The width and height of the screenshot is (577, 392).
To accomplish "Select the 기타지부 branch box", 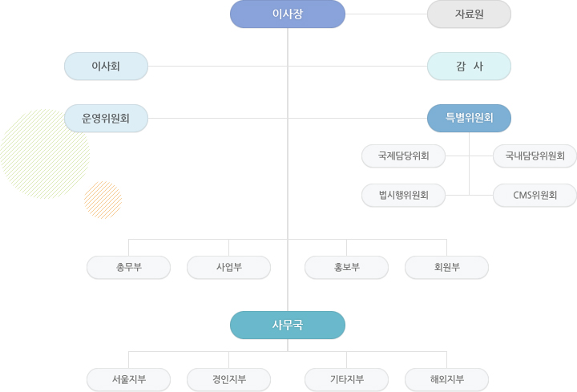I will click(346, 379).
